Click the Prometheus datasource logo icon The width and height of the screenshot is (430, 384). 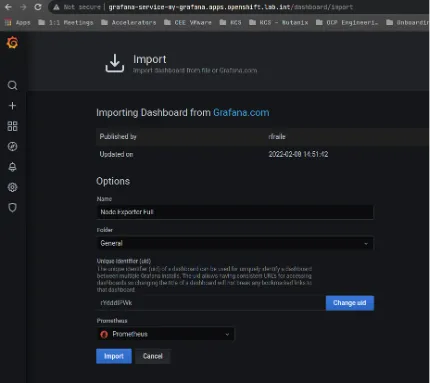coord(104,334)
